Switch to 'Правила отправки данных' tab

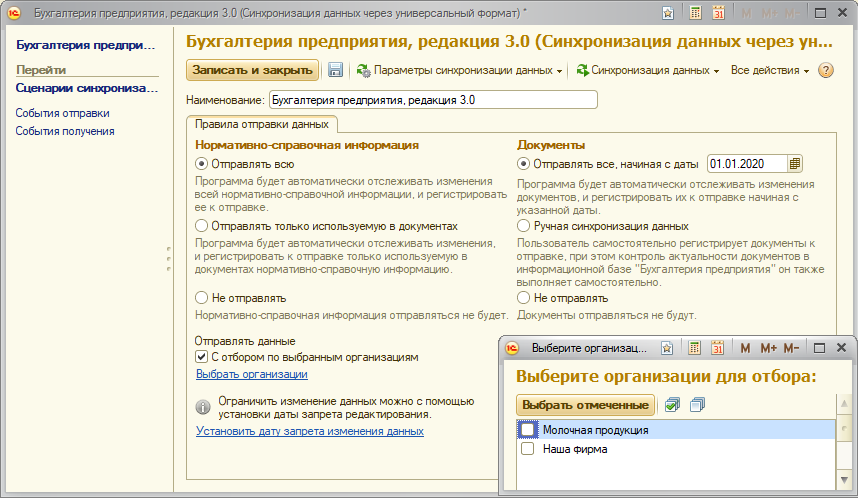(262, 124)
